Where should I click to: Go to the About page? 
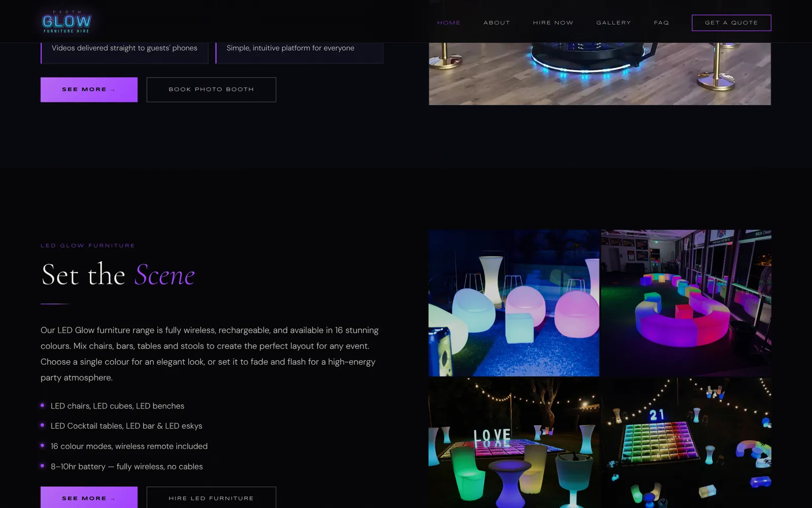point(496,23)
